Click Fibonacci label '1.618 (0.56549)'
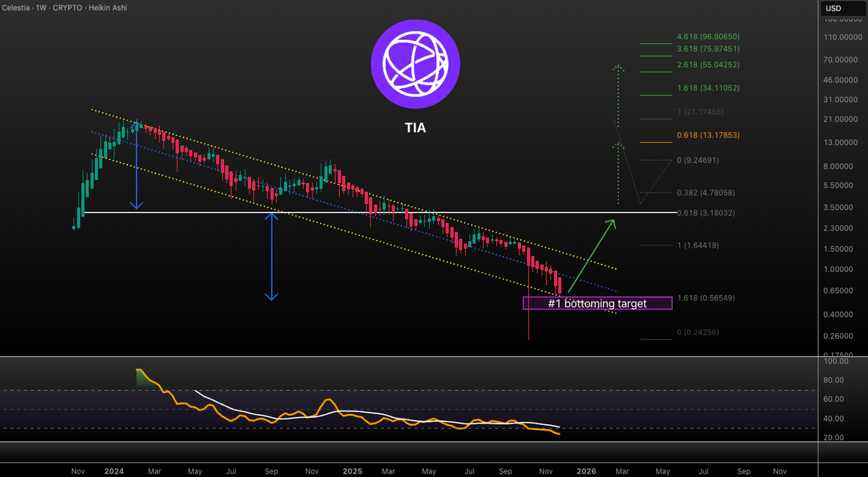This screenshot has width=868, height=477. (705, 298)
